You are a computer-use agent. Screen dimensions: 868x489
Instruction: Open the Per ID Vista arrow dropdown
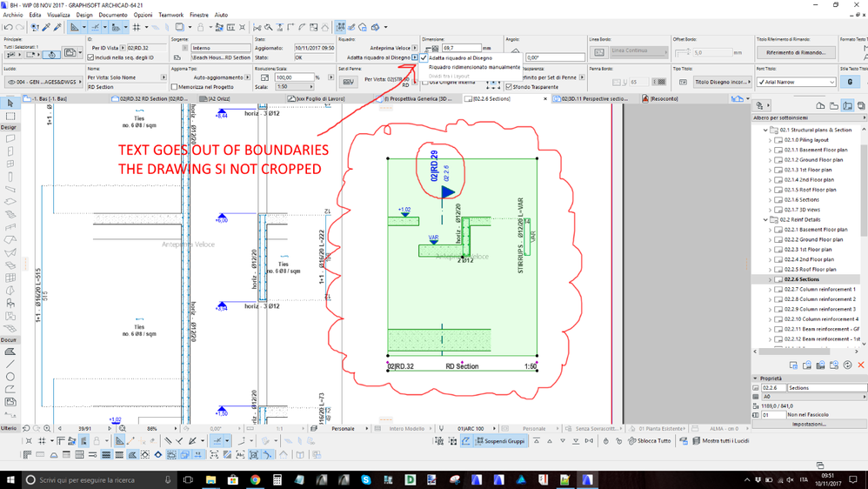pos(123,48)
